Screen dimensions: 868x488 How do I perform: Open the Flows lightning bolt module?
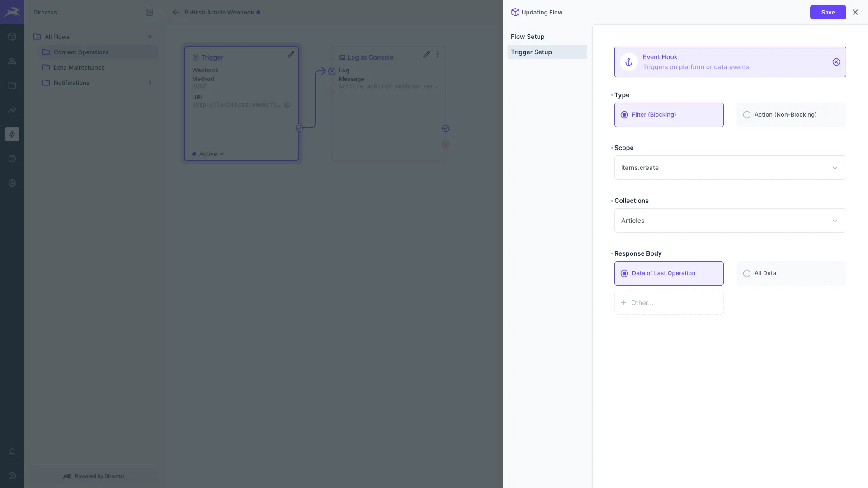(12, 134)
